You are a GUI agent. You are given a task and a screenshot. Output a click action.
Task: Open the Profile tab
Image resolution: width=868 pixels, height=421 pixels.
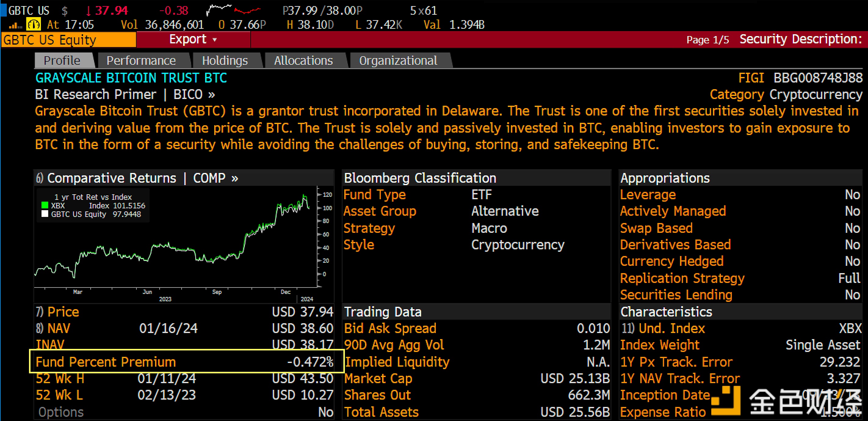62,60
